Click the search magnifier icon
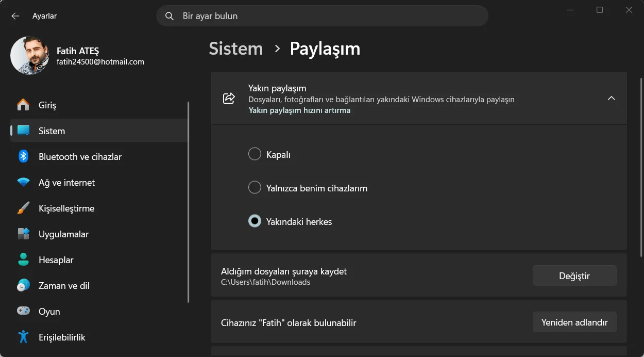644x357 pixels. tap(169, 16)
